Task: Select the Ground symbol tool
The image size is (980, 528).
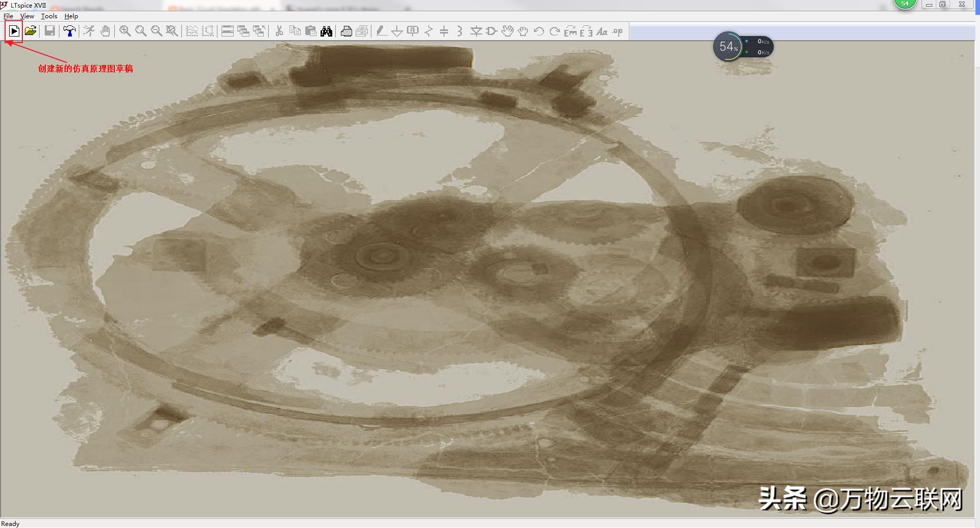Action: [397, 31]
